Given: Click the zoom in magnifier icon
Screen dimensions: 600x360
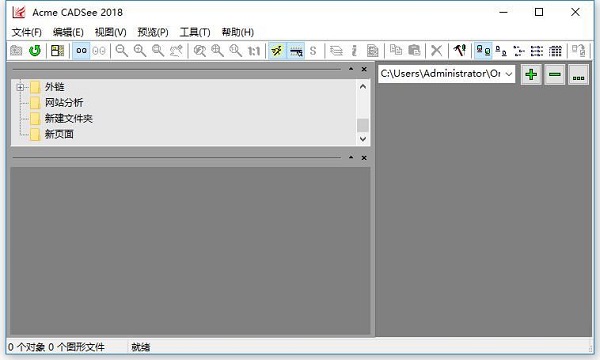Looking at the screenshot, I should tap(140, 50).
